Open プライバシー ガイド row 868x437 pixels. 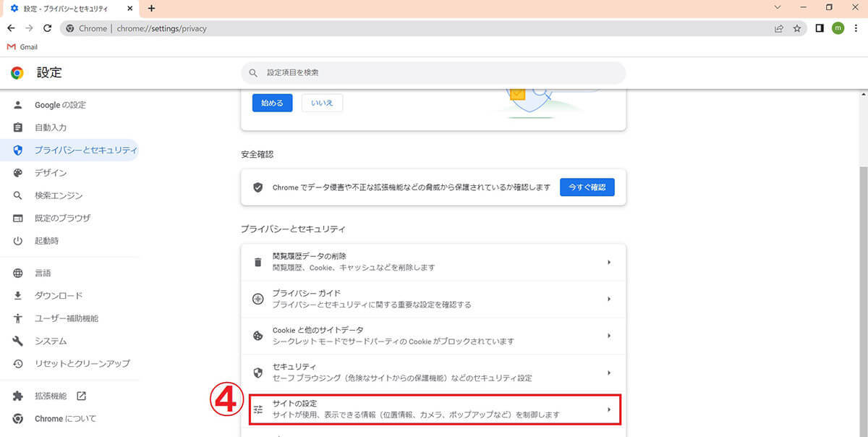433,299
